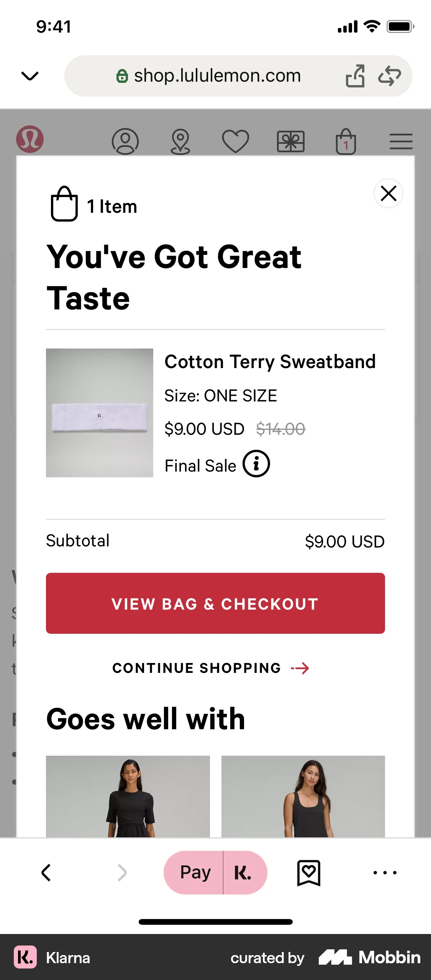Tap the lululemon logo icon
431x980 pixels.
pyautogui.click(x=30, y=139)
